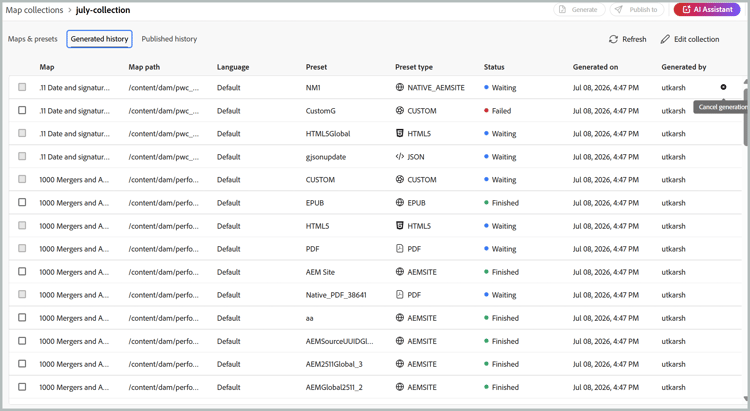The height and width of the screenshot is (411, 750).
Task: Open the AI Assistant
Action: click(707, 10)
